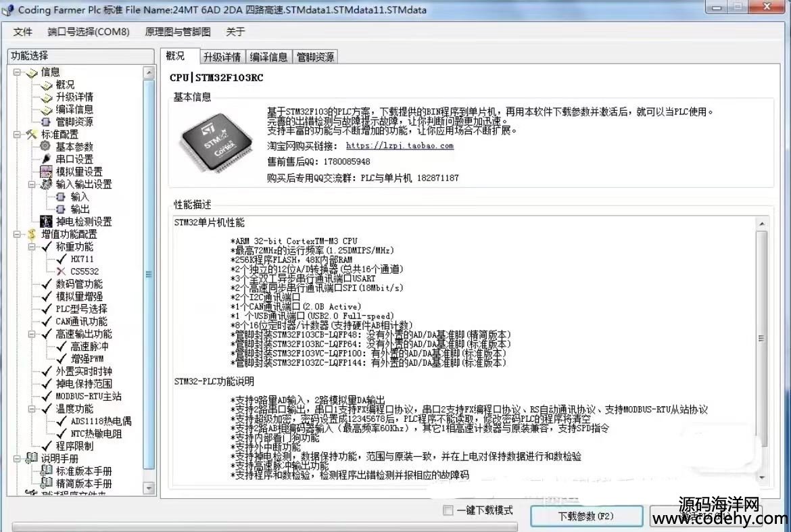Click the STM32 chip image
The image size is (791, 532).
217,143
